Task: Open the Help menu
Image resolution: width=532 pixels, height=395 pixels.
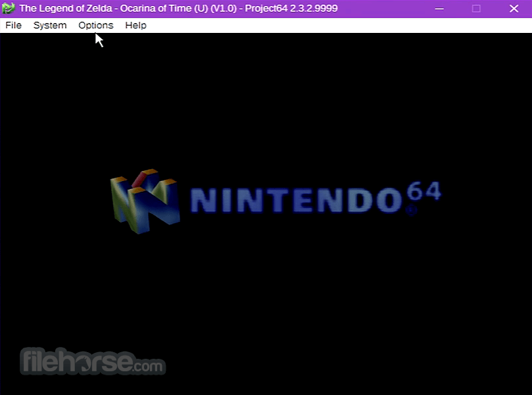Action: point(135,26)
